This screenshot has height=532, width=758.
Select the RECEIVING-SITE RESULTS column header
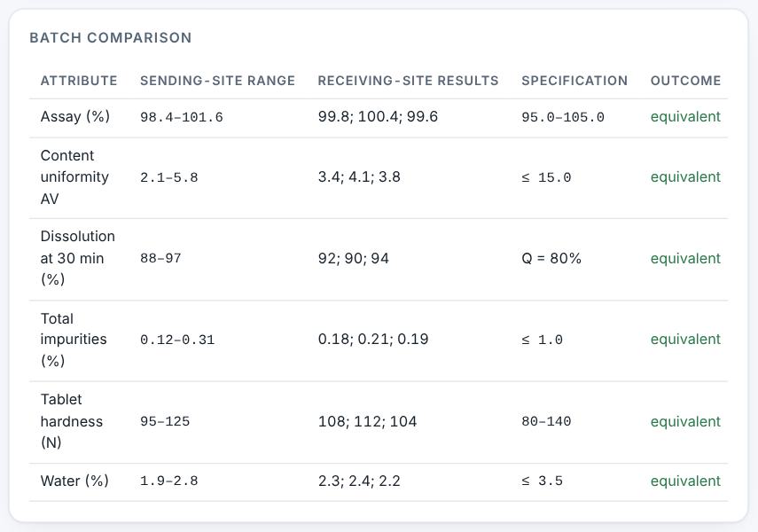[408, 81]
